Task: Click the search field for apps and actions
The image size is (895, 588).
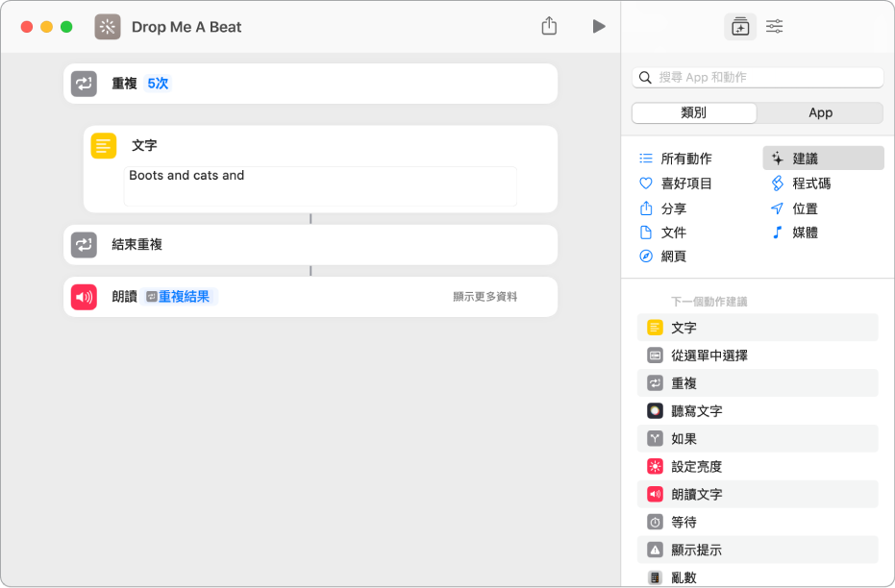Action: pyautogui.click(x=758, y=78)
